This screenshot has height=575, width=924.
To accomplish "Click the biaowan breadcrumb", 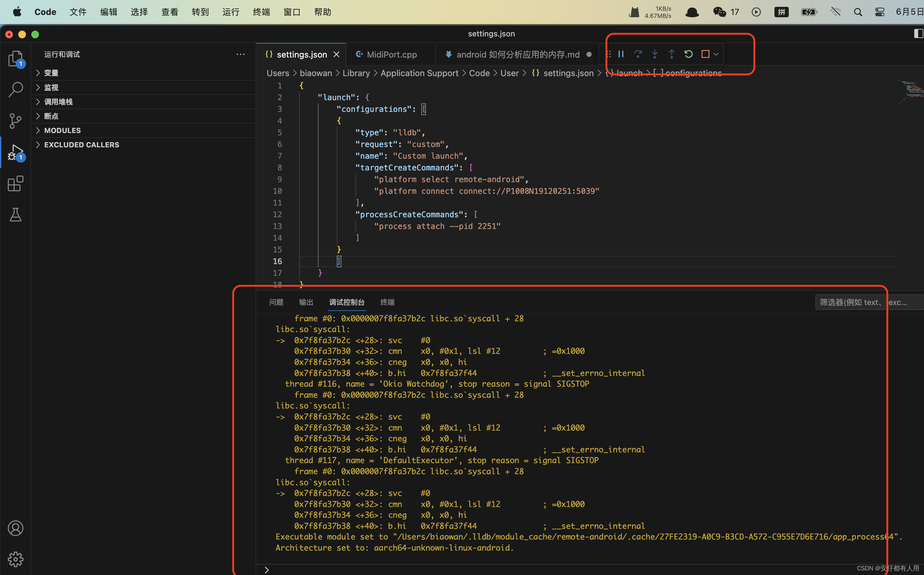I will (x=315, y=73).
